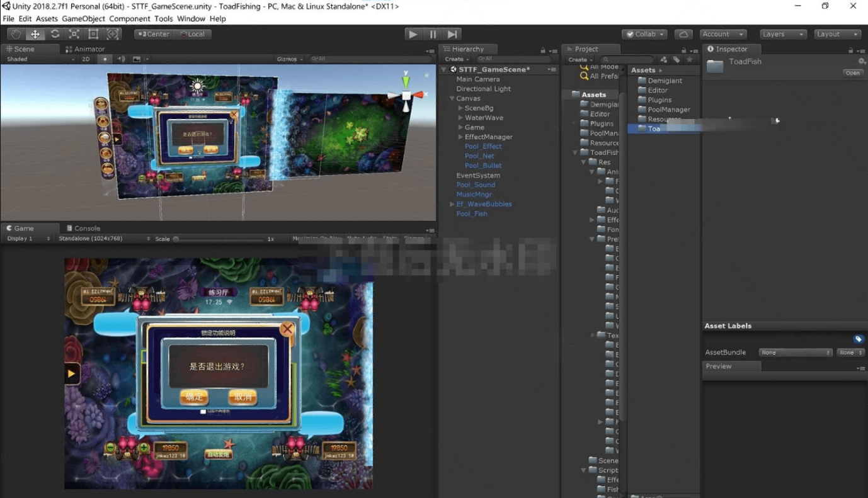Screen dimensions: 868x498
Task: Select MusicMngr in Hierarchy
Action: (474, 195)
